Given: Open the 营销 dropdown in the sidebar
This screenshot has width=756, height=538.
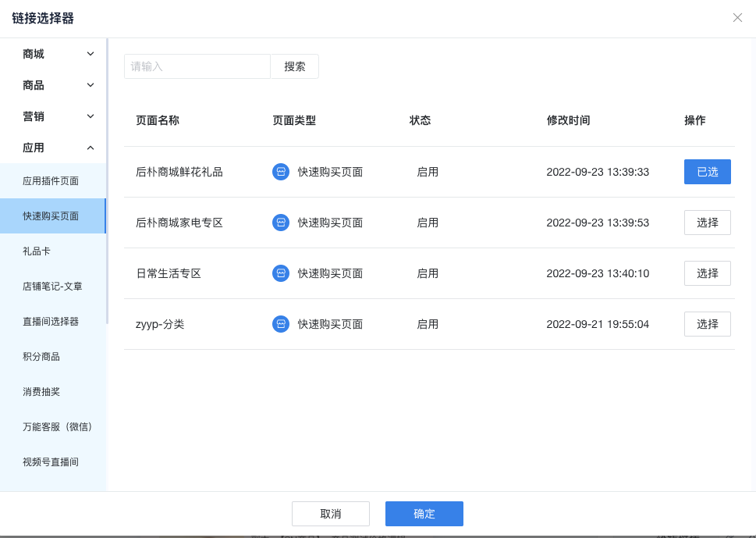Looking at the screenshot, I should pyautogui.click(x=53, y=116).
